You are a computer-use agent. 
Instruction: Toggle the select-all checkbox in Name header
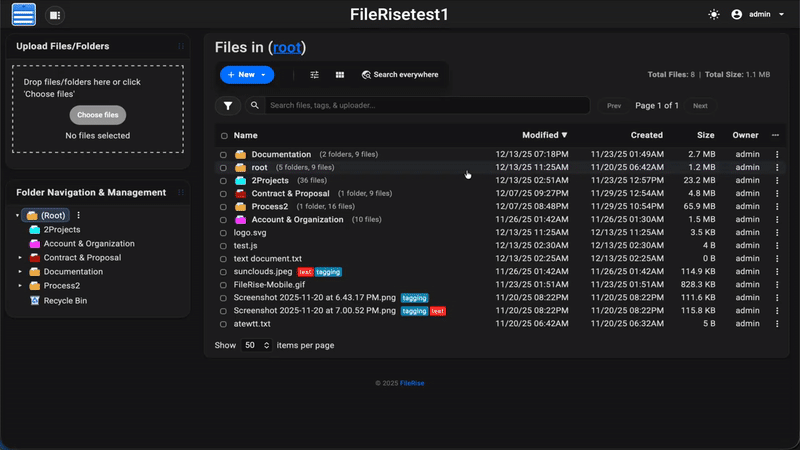click(224, 136)
